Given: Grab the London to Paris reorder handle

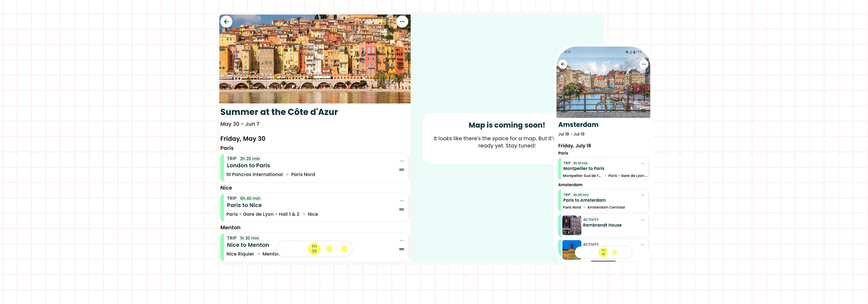Looking at the screenshot, I should (401, 170).
